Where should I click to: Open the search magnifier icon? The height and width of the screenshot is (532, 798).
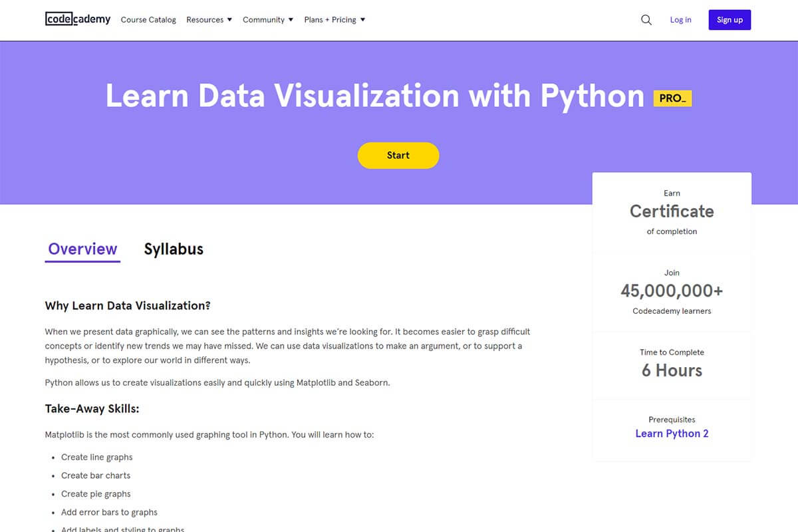point(646,20)
